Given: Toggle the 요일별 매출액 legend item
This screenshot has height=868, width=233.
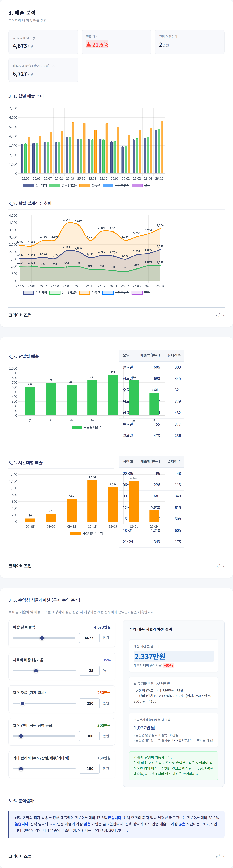Looking at the screenshot, I should click(x=86, y=427).
